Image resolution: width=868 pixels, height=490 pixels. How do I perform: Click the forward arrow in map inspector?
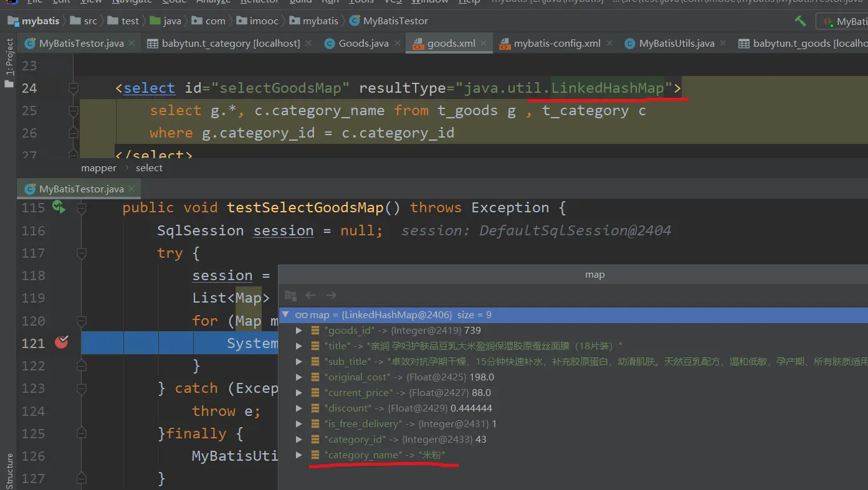[x=331, y=295]
